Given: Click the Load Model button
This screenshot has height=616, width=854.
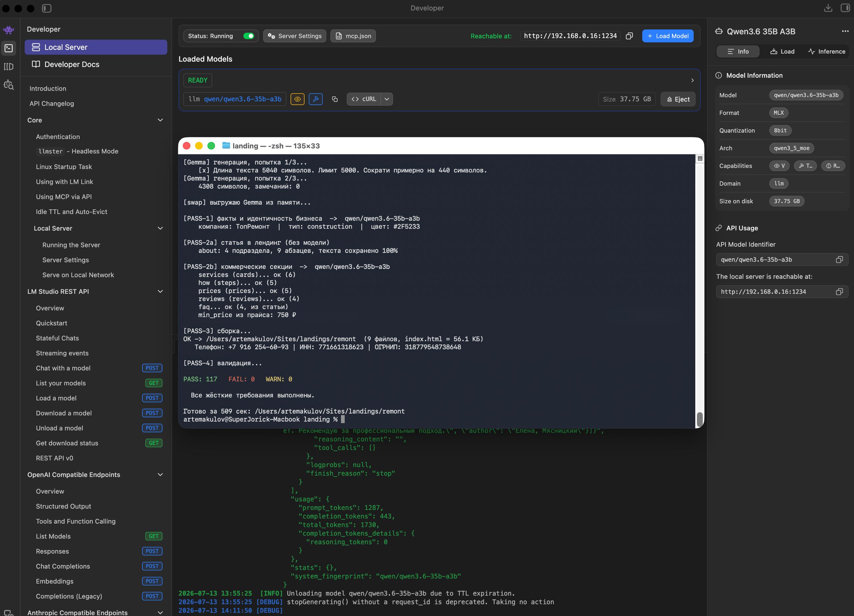Looking at the screenshot, I should coord(668,36).
